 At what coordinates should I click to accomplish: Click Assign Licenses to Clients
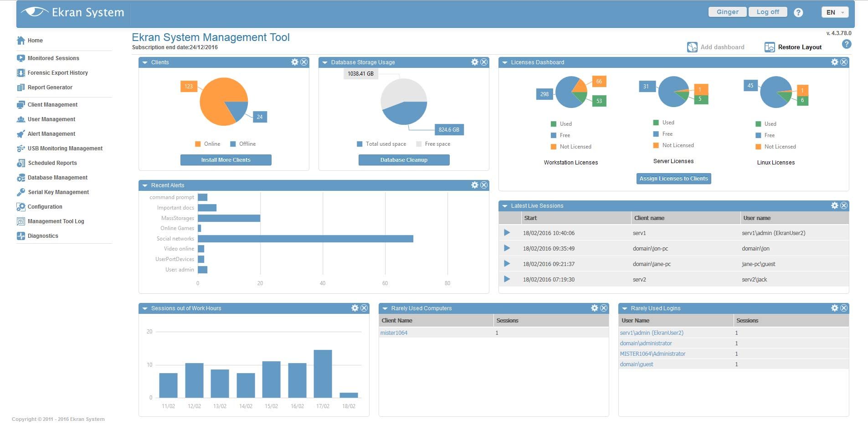[674, 179]
